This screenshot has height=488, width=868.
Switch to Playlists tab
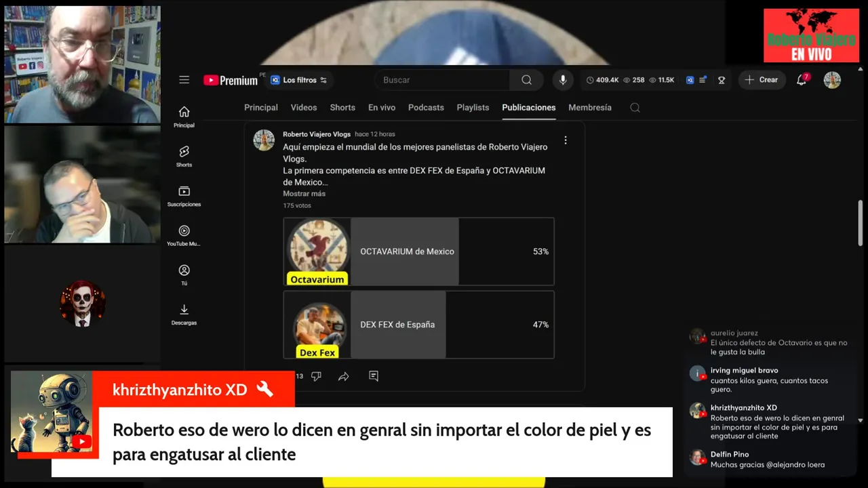(473, 108)
